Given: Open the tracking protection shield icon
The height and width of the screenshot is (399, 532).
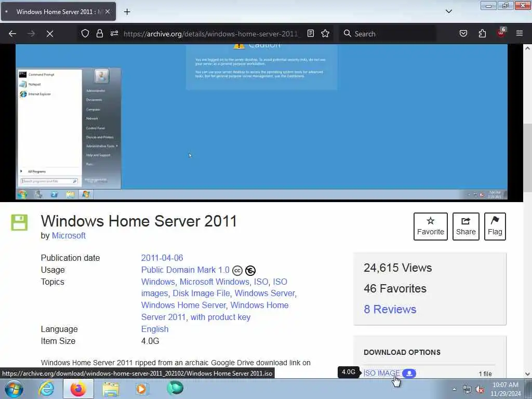Looking at the screenshot, I should pyautogui.click(x=85, y=34).
